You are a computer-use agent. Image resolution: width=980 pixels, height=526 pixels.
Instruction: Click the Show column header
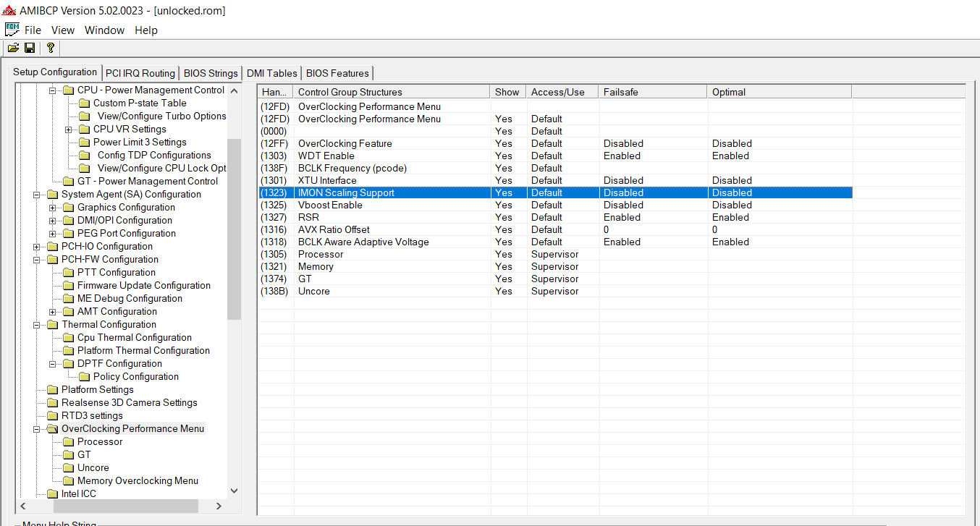pyautogui.click(x=508, y=92)
